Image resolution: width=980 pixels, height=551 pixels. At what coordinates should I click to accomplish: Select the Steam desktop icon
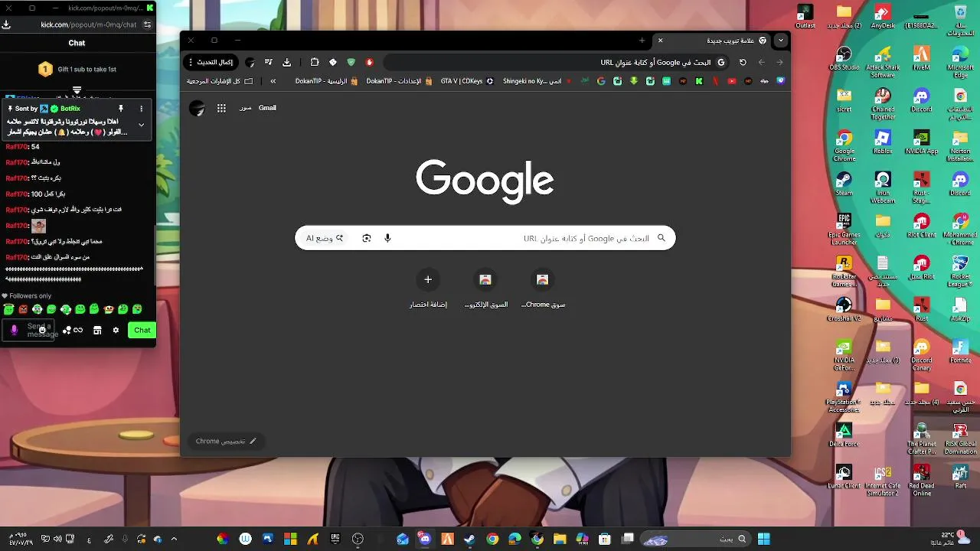point(844,184)
